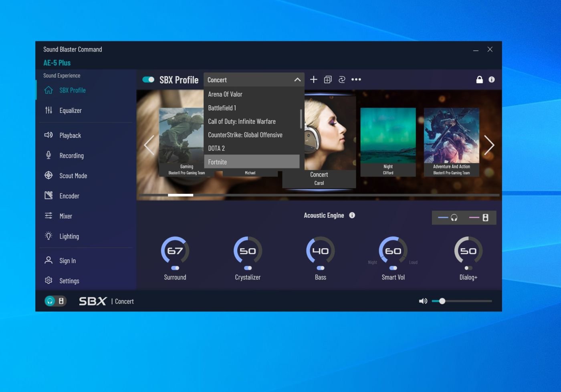Select the speakers acoustic engine setting
The width and height of the screenshot is (561, 392).
click(479, 217)
